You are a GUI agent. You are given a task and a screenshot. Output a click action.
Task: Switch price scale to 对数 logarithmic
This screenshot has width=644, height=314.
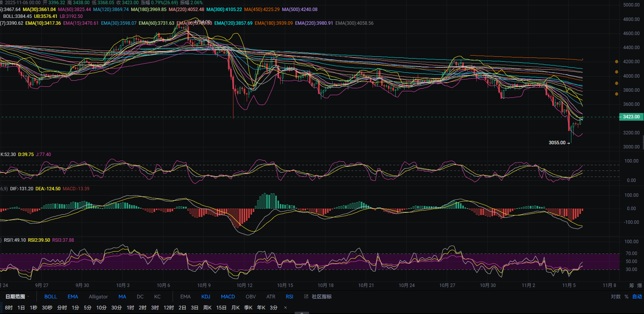pyautogui.click(x=615, y=296)
